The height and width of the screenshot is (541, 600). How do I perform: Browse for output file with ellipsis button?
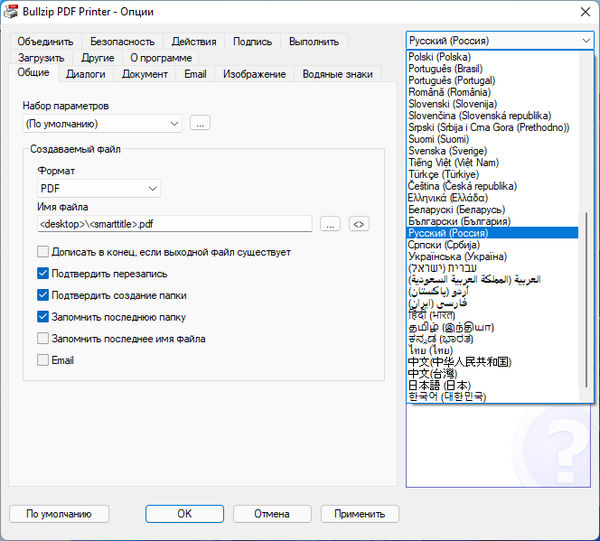tap(330, 224)
